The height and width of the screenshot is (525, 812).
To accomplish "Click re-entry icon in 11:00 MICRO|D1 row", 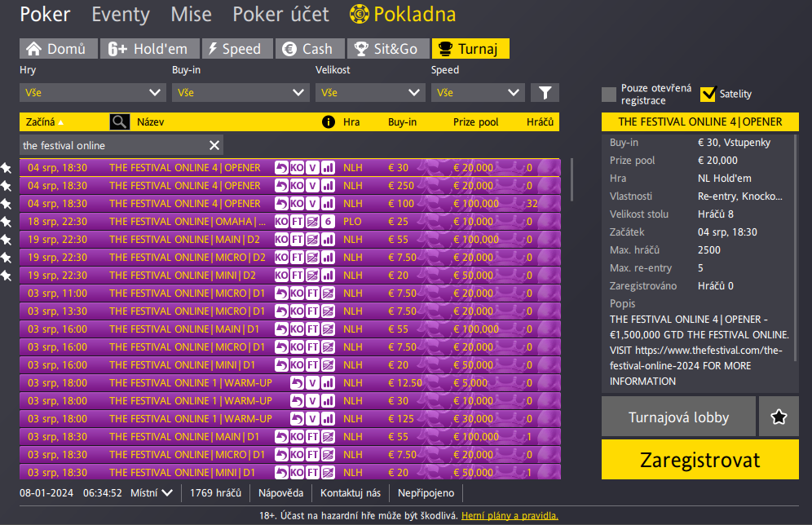I will point(281,293).
